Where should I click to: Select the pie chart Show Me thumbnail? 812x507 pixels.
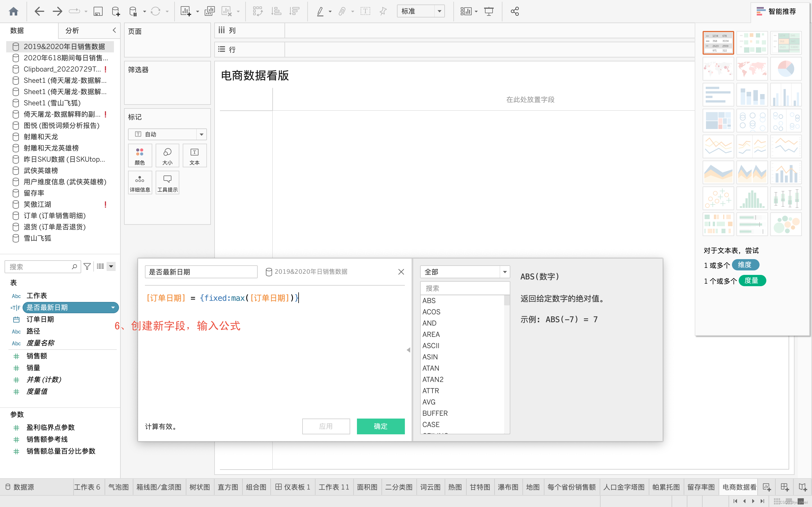pyautogui.click(x=785, y=68)
